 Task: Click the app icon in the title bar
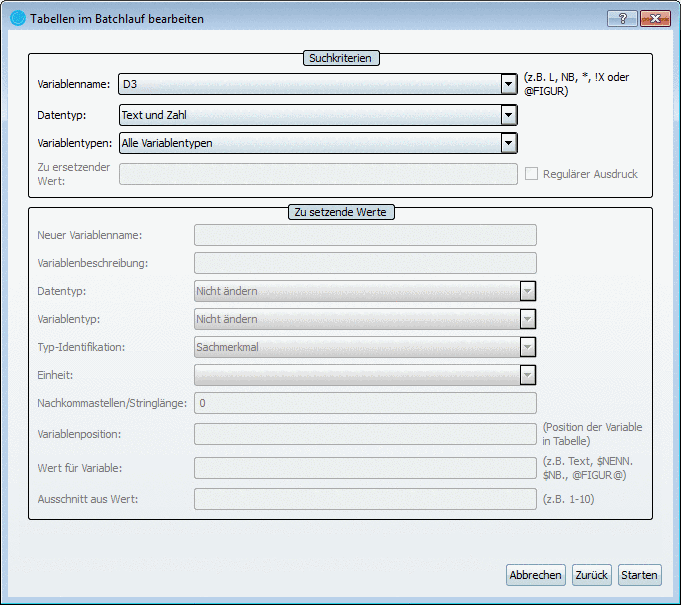[17, 18]
